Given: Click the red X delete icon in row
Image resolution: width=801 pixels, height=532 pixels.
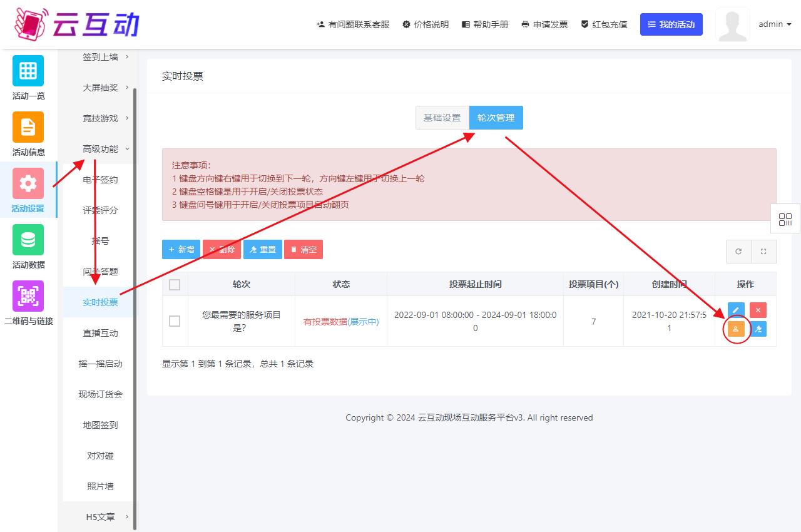Looking at the screenshot, I should [x=758, y=310].
